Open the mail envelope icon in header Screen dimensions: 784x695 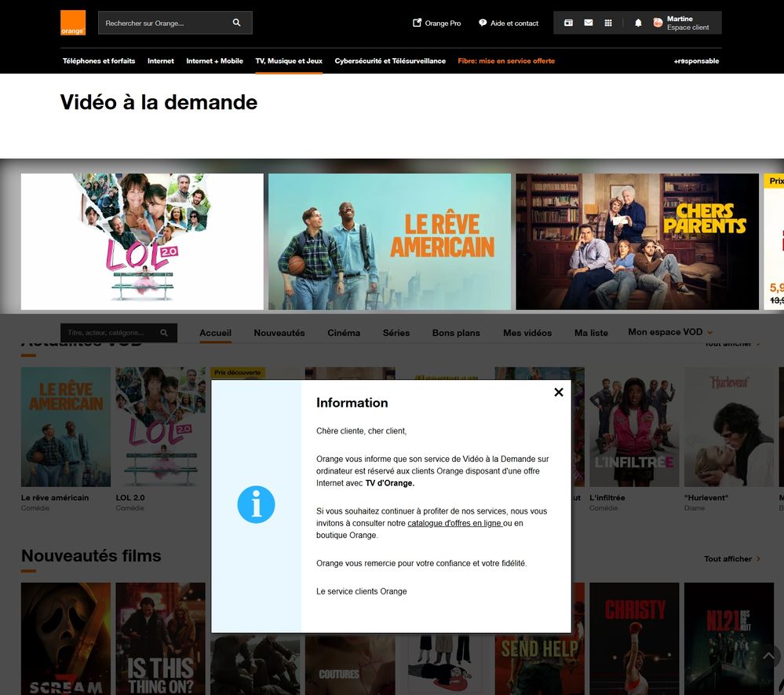click(589, 23)
